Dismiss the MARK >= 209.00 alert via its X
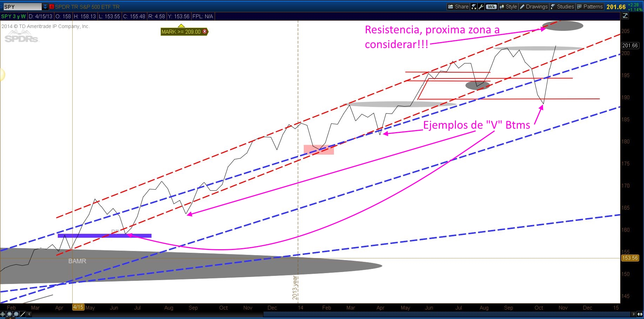Viewport: 644px width, 319px height. [205, 32]
